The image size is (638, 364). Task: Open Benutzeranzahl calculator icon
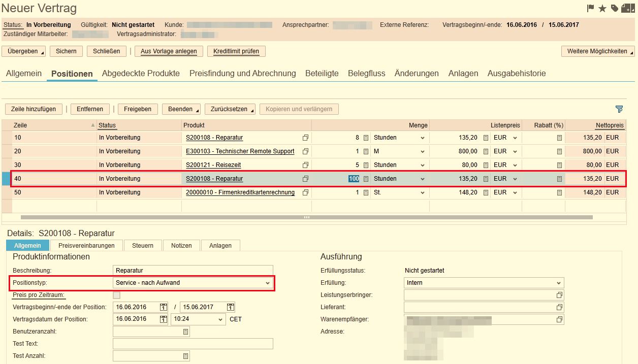click(x=185, y=332)
